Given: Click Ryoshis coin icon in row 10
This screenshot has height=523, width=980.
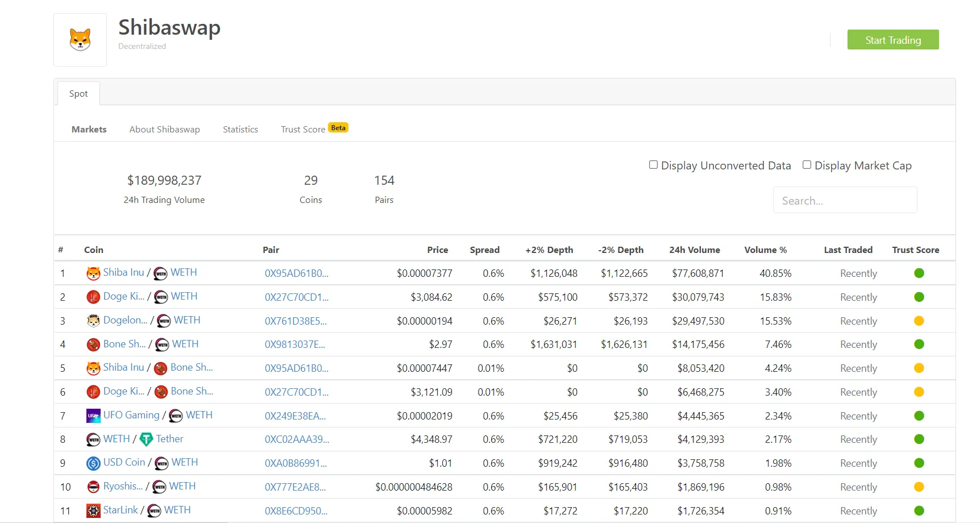Looking at the screenshot, I should (x=93, y=487).
